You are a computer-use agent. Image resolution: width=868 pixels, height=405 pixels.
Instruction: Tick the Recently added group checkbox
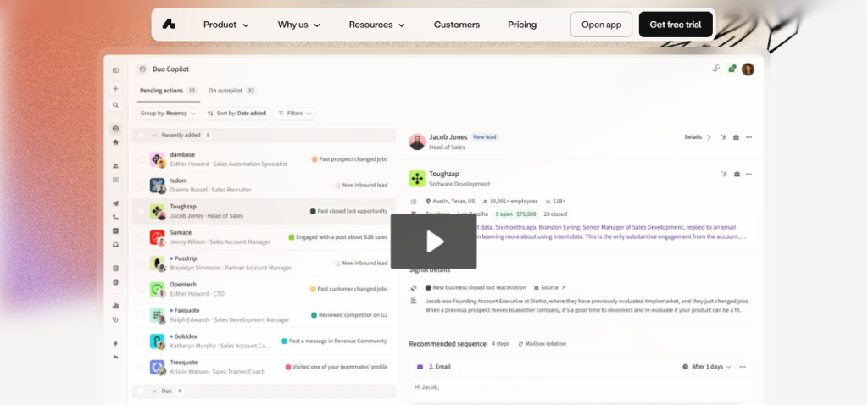(x=141, y=135)
